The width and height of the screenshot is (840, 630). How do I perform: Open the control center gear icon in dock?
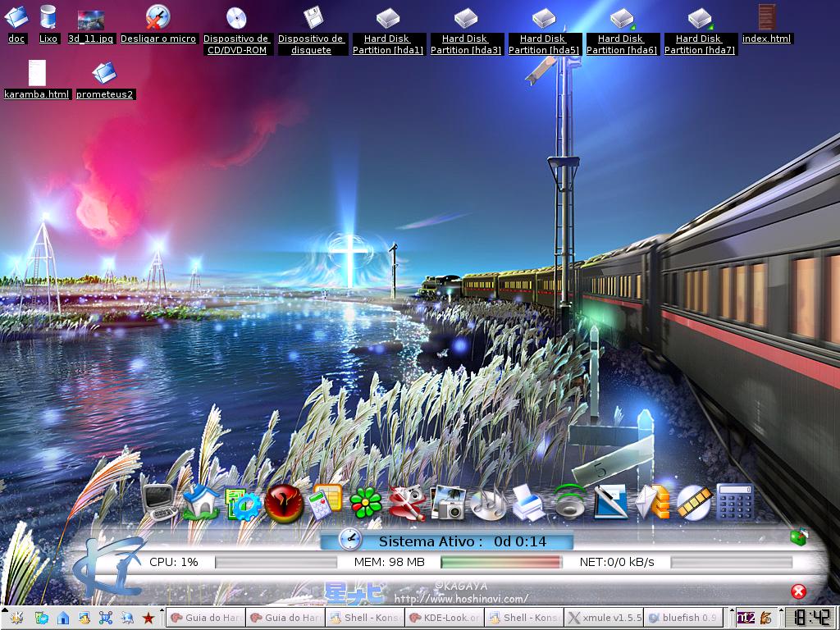[243, 504]
